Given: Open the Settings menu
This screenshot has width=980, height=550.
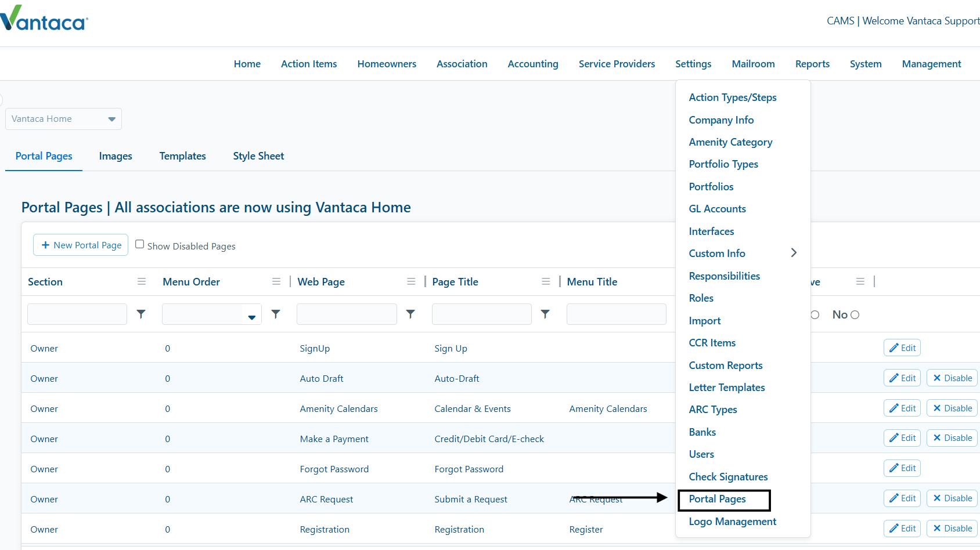Looking at the screenshot, I should (693, 64).
